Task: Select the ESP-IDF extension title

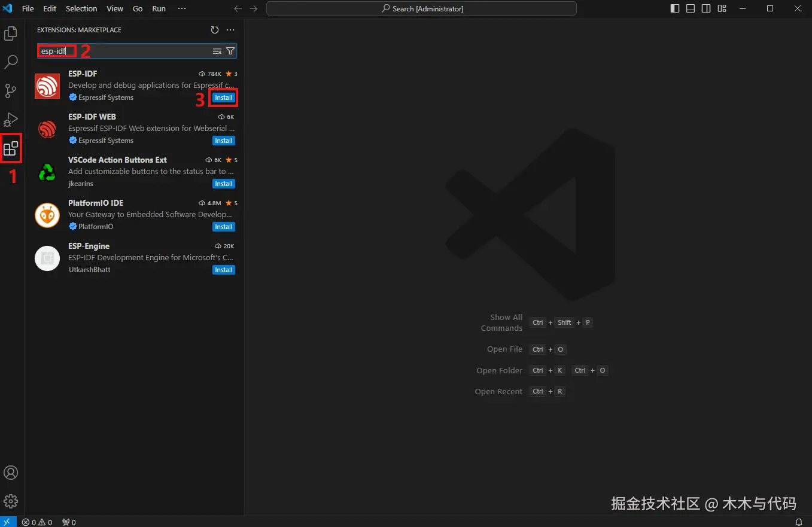Action: pyautogui.click(x=83, y=74)
